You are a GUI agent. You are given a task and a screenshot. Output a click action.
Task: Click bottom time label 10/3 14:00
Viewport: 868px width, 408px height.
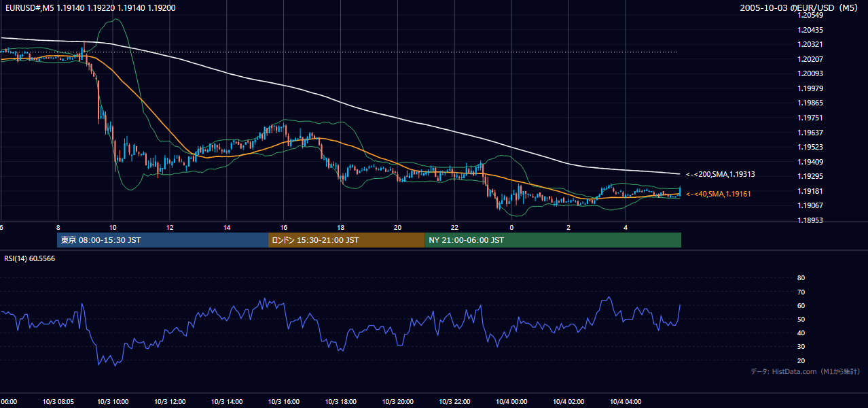click(x=227, y=402)
